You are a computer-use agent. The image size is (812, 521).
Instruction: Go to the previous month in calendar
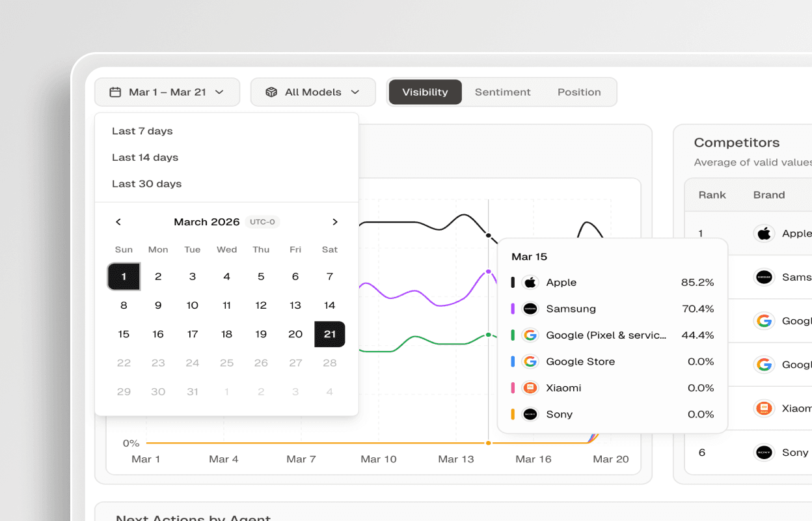(x=118, y=222)
